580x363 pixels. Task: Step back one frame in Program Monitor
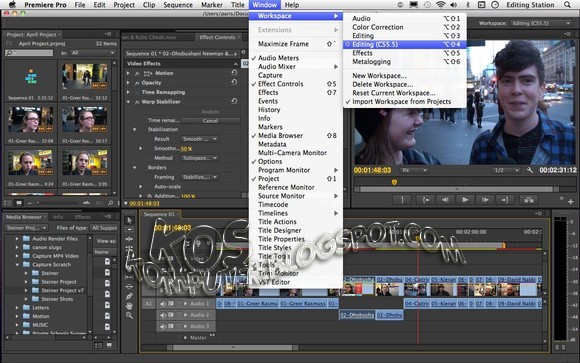click(x=445, y=200)
